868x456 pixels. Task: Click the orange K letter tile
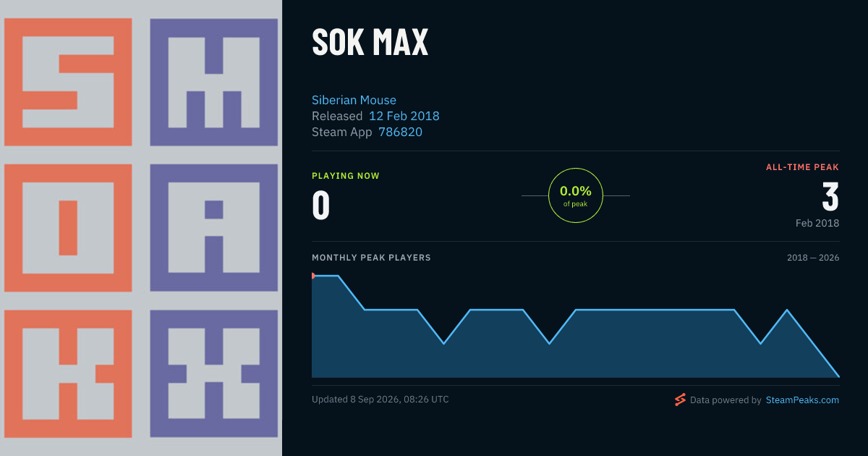coord(68,374)
